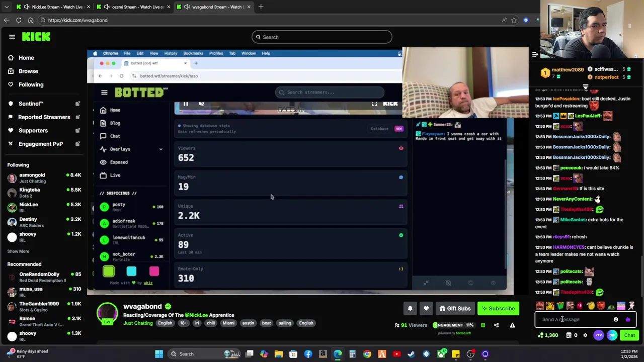Bookmark page with star icon
644x362 pixels.
(514, 20)
